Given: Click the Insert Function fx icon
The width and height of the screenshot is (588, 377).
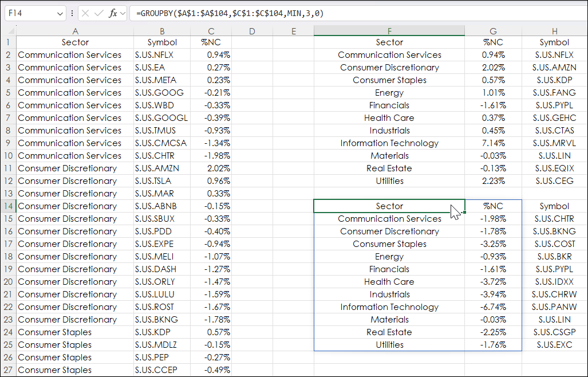Looking at the screenshot, I should pos(113,13).
